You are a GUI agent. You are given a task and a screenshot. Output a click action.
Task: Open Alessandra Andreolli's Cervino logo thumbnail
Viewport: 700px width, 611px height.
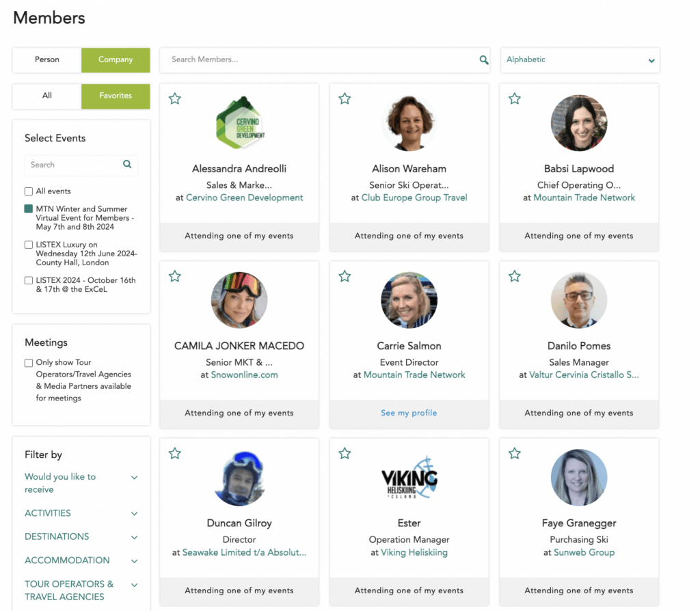[x=239, y=123]
